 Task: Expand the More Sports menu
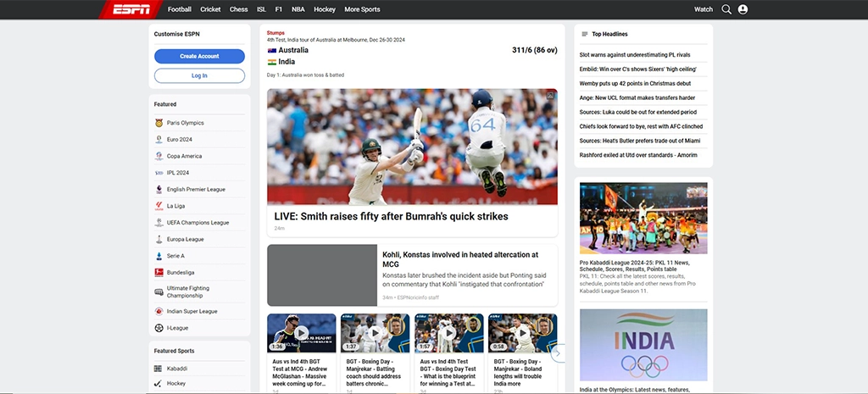(x=362, y=9)
